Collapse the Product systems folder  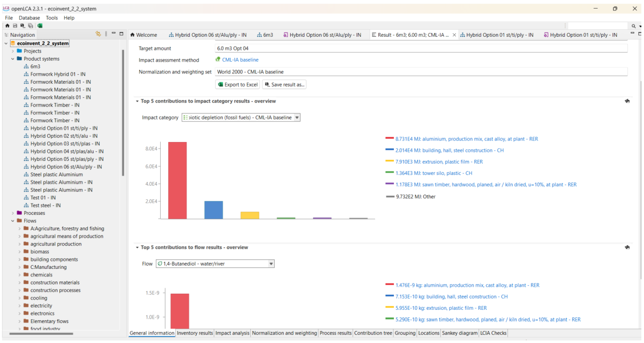pyautogui.click(x=13, y=59)
